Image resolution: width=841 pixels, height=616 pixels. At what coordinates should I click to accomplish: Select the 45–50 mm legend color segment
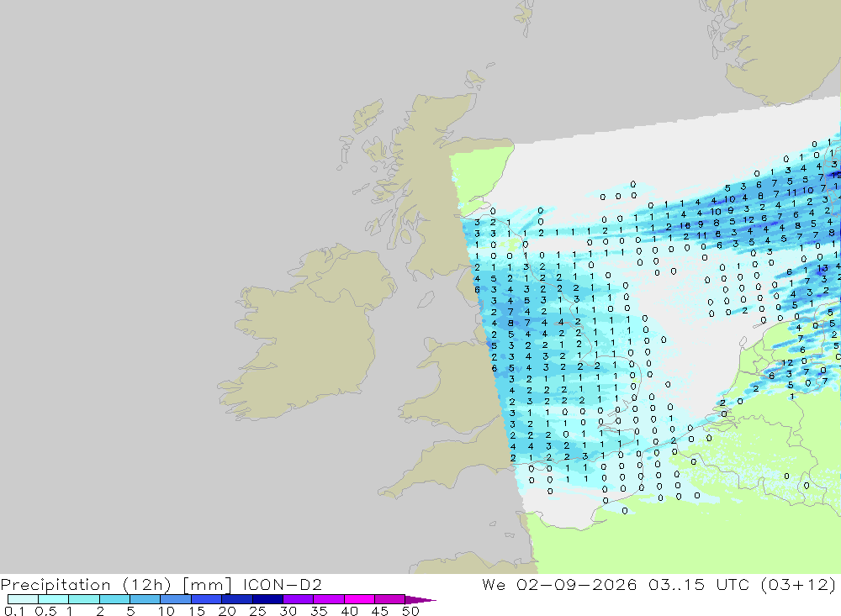click(x=389, y=599)
